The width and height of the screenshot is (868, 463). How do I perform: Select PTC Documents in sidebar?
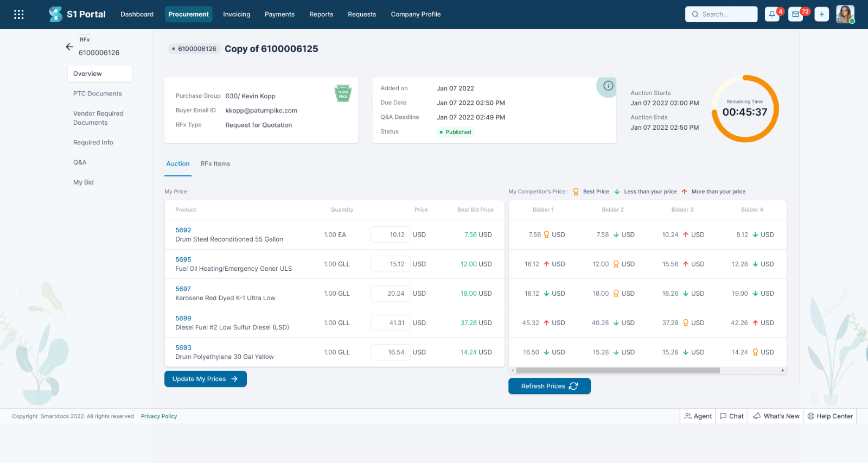pos(98,94)
